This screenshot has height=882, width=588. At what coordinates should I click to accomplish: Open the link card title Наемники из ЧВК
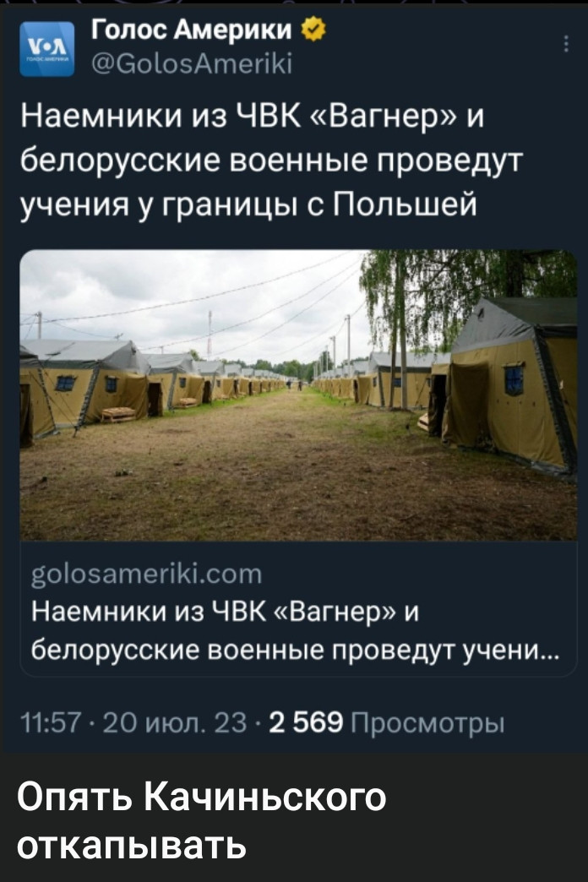click(x=225, y=612)
